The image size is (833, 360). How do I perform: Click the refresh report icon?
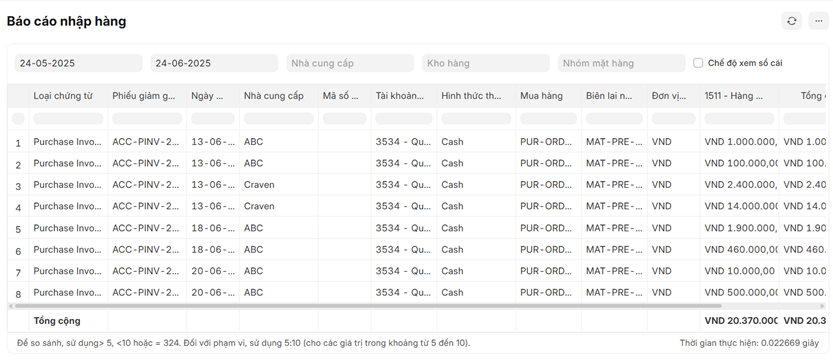point(792,21)
